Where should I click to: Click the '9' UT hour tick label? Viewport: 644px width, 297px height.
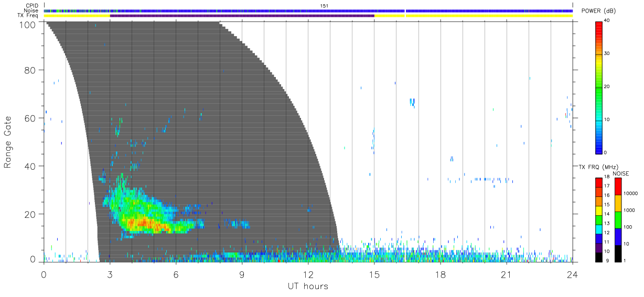click(x=242, y=274)
